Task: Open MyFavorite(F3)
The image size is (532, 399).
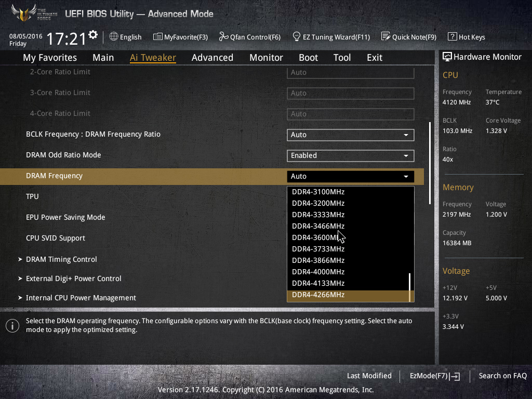Action: 186,37
